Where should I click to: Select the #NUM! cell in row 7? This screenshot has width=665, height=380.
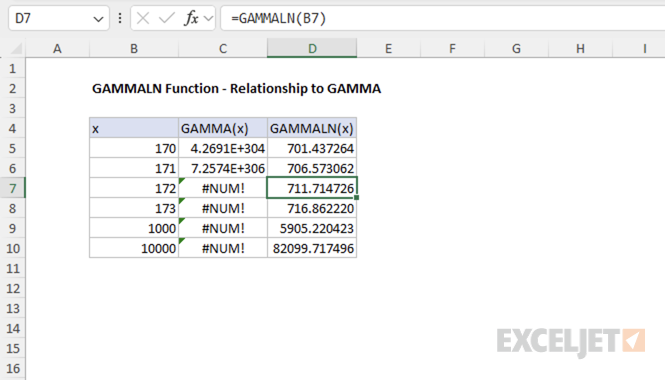tap(223, 188)
